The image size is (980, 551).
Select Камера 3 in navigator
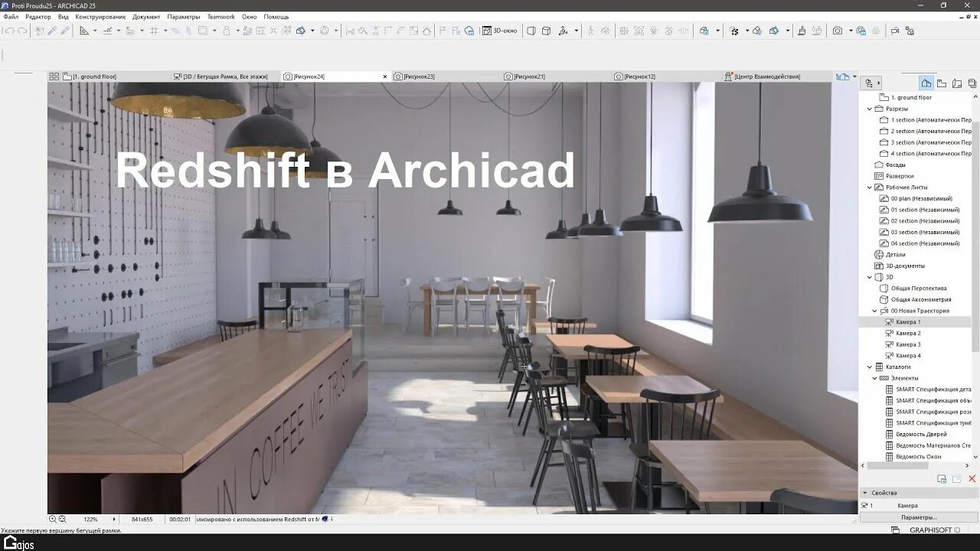[908, 344]
